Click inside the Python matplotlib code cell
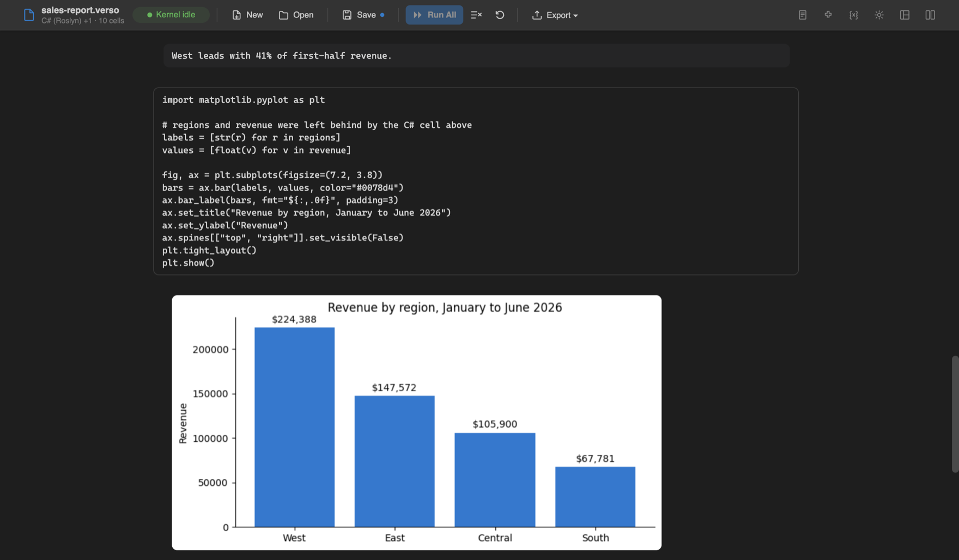This screenshot has height=560, width=959. click(x=476, y=181)
